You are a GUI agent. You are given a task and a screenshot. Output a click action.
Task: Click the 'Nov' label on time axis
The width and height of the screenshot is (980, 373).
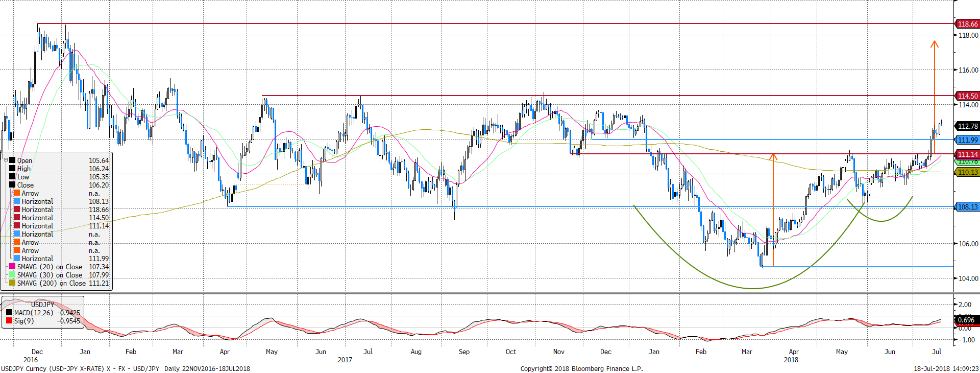click(x=559, y=352)
